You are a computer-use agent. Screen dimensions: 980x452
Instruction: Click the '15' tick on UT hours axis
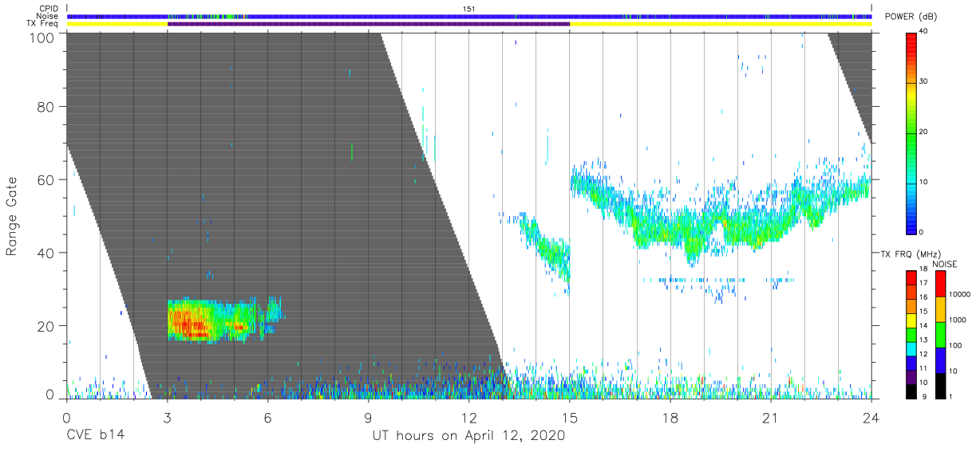pyautogui.click(x=570, y=417)
